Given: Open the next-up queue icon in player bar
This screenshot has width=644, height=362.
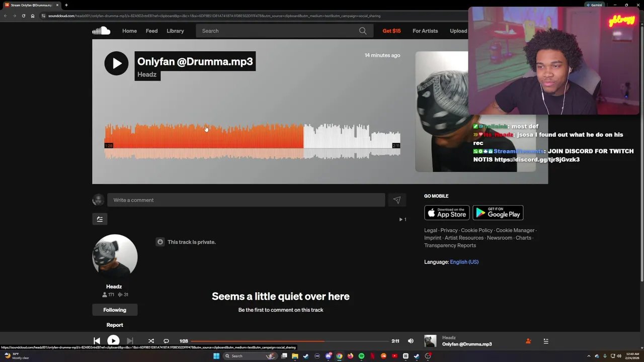Looking at the screenshot, I should [546, 341].
